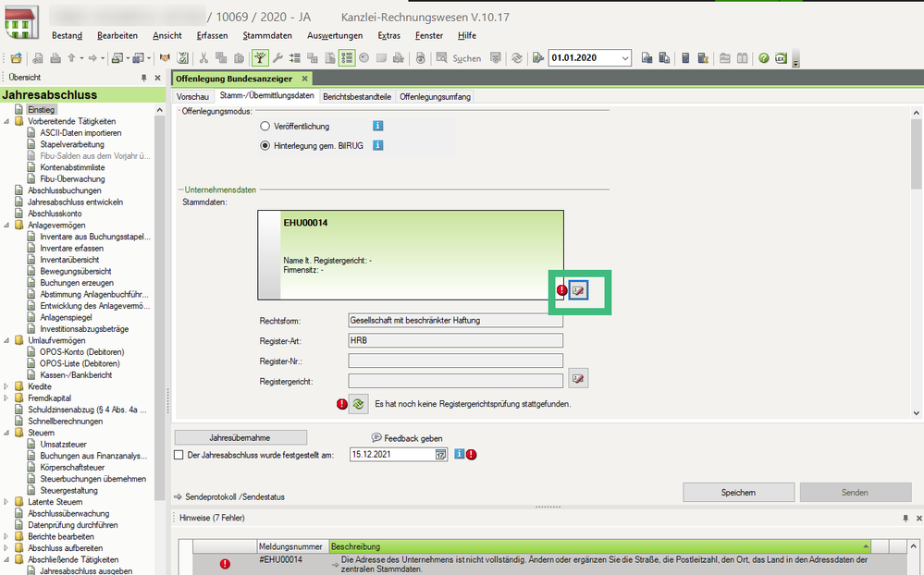Click the binoculars Suchen icon

(441, 57)
